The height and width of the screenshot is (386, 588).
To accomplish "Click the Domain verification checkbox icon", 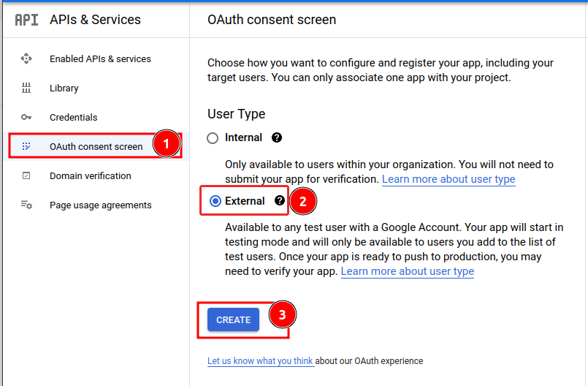I will (26, 175).
